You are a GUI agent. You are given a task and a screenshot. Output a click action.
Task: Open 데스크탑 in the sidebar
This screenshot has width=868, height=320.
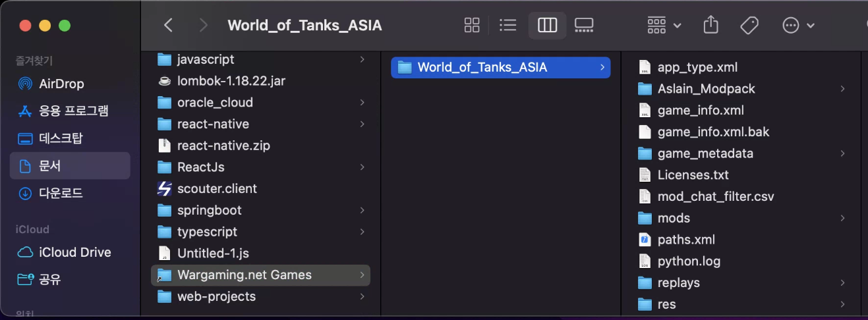(x=70, y=138)
